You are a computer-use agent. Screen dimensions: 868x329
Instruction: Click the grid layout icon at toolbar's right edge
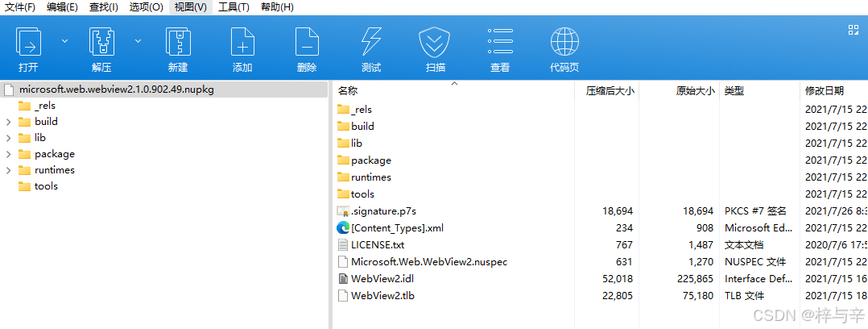pyautogui.click(x=853, y=30)
